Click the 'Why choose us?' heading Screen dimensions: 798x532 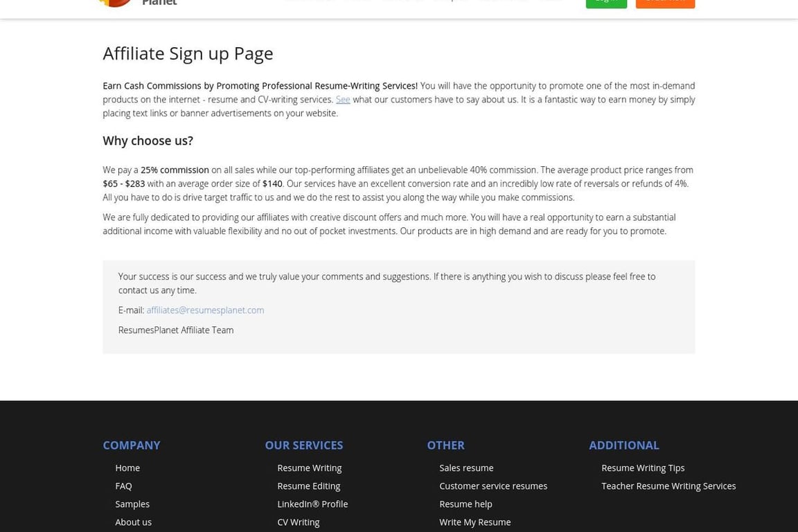(148, 141)
